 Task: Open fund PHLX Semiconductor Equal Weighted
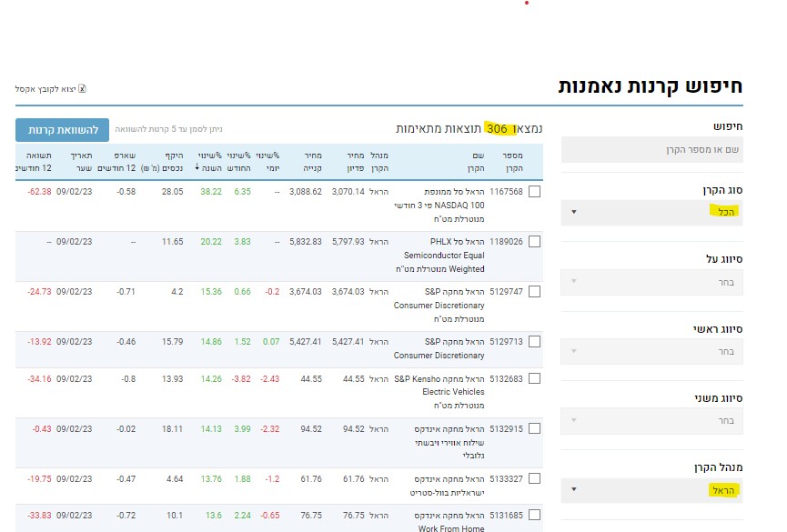tap(440, 256)
